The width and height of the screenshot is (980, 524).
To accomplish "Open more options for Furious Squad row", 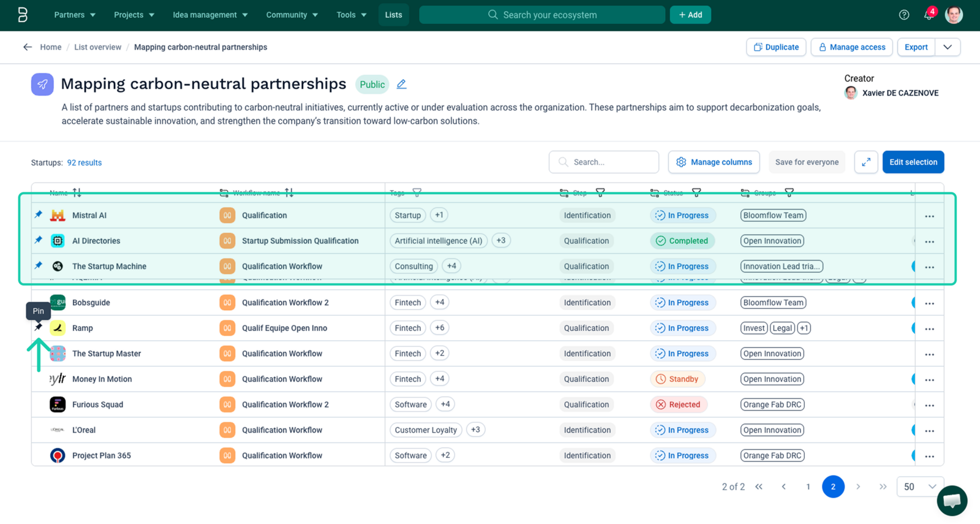I will click(930, 405).
